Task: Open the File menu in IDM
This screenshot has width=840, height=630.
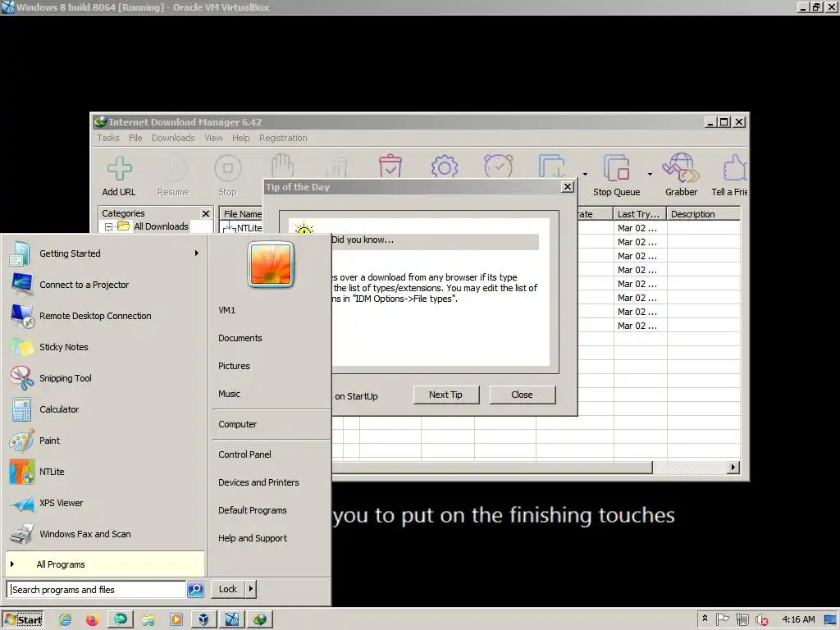Action: pyautogui.click(x=135, y=138)
